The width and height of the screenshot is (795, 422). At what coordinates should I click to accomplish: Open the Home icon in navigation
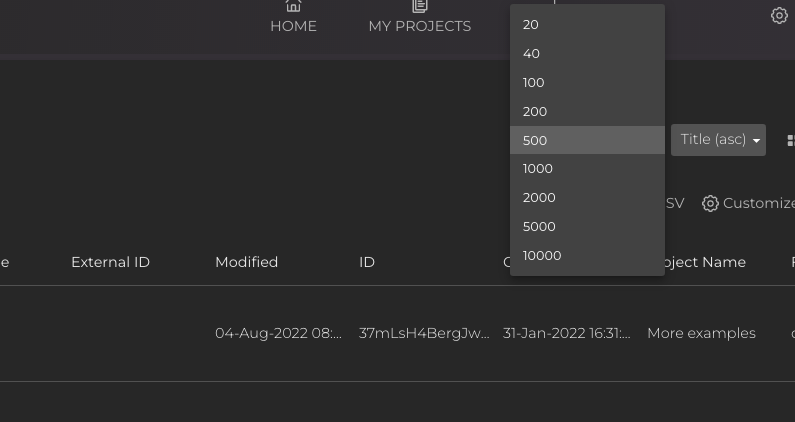tap(293, 7)
